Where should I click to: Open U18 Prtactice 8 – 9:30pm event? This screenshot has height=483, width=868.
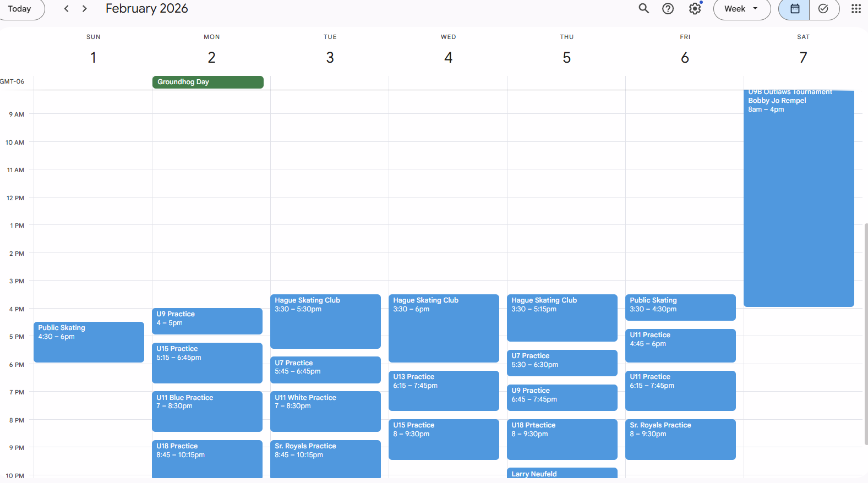tap(562, 440)
